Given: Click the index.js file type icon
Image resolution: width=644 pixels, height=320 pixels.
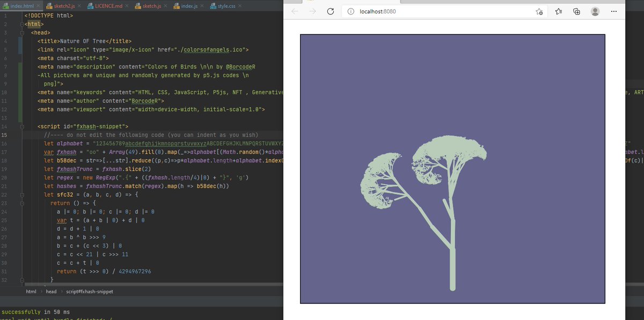Looking at the screenshot, I should click(177, 6).
